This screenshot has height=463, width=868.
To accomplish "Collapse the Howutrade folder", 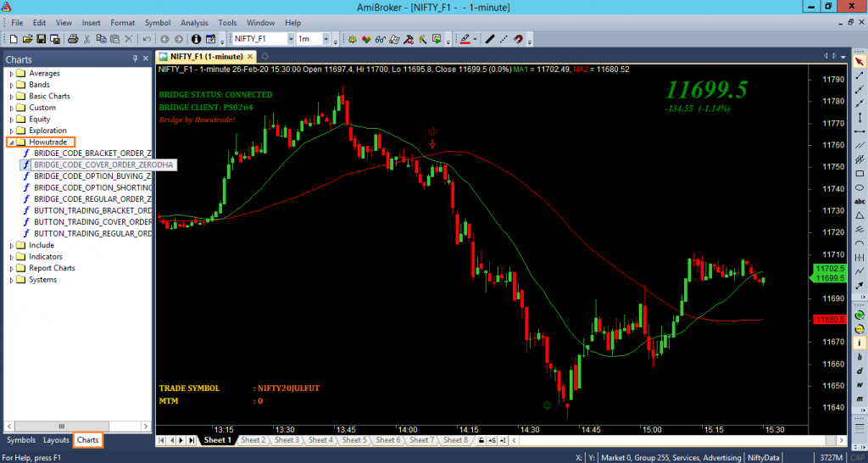I will tap(11, 142).
